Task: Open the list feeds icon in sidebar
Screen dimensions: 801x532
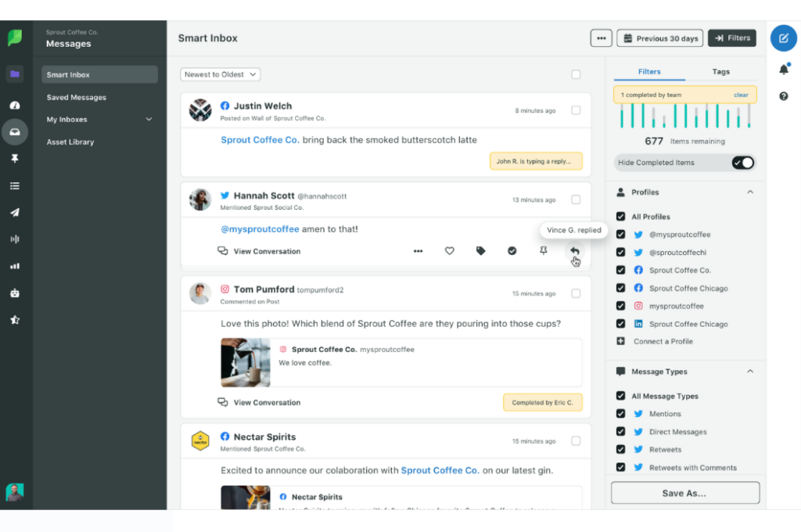Action: point(15,185)
